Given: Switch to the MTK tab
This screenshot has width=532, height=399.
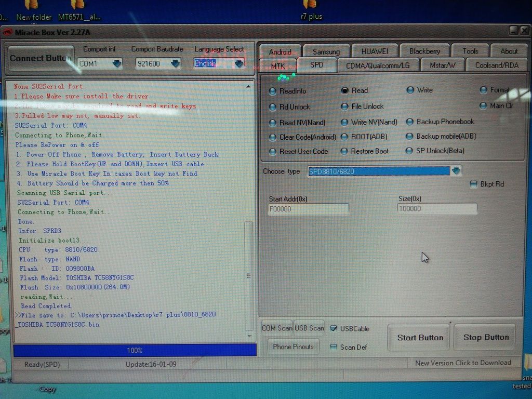Looking at the screenshot, I should (x=278, y=66).
